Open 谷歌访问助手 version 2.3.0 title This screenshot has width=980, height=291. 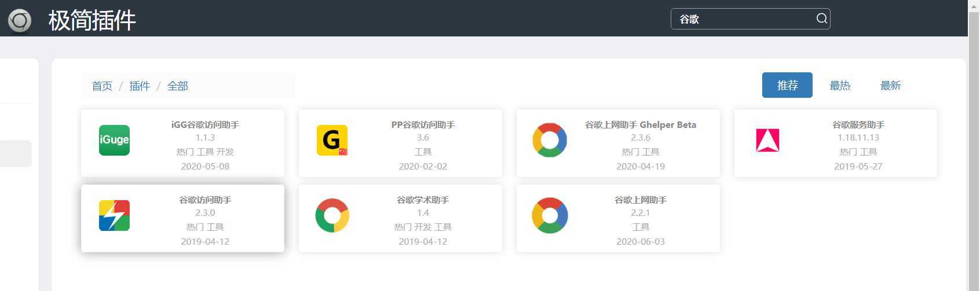pos(205,200)
